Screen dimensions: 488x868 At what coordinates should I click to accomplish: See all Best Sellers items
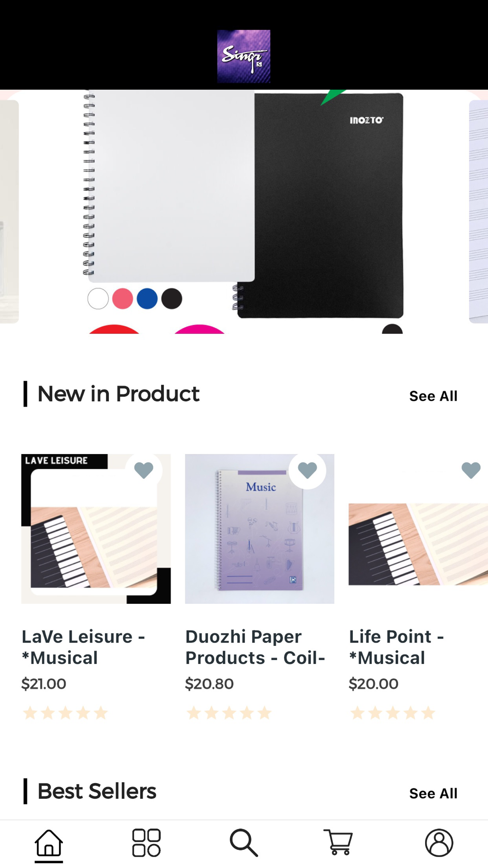pos(433,793)
